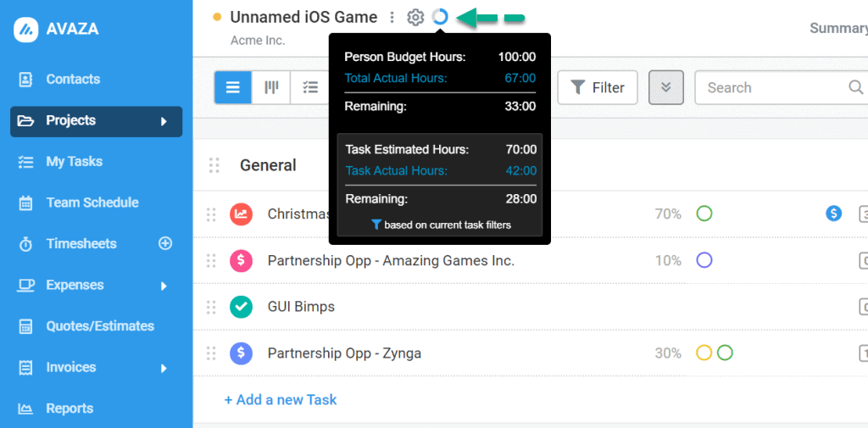
Task: Open project settings gear icon
Action: click(415, 17)
